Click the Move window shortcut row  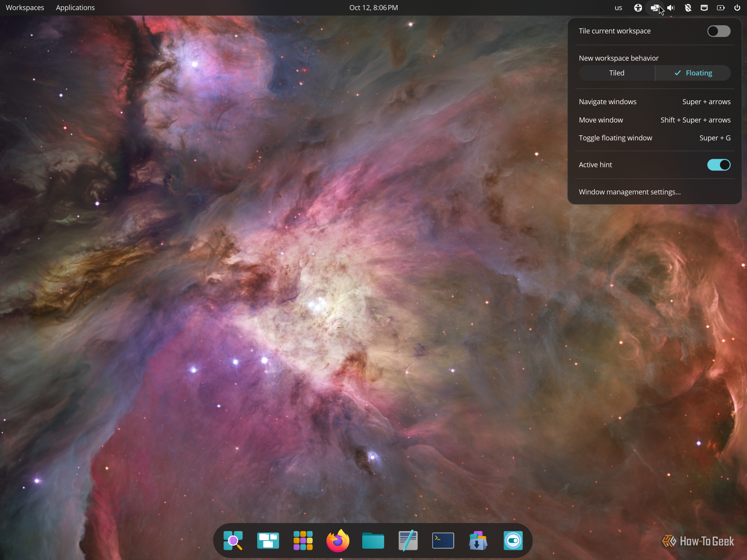coord(655,120)
